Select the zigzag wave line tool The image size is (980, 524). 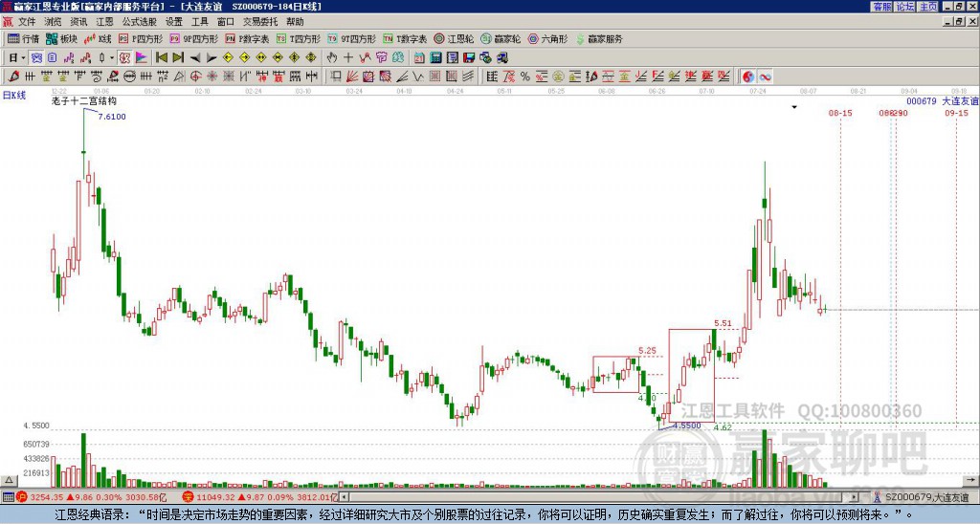click(x=418, y=76)
